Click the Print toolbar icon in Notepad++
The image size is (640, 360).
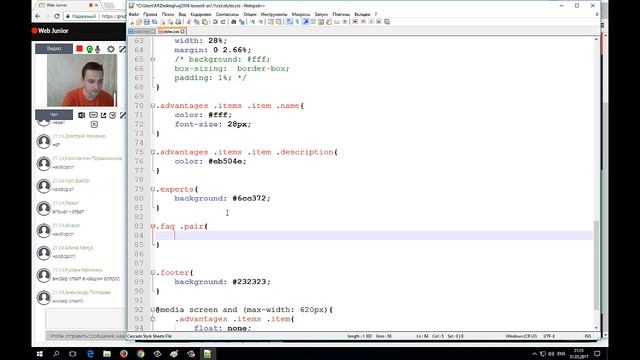point(178,22)
